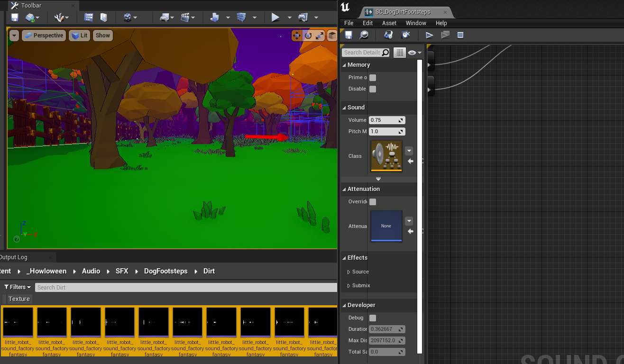
Task: Solo audio using the headphones icon
Action: 388,35
